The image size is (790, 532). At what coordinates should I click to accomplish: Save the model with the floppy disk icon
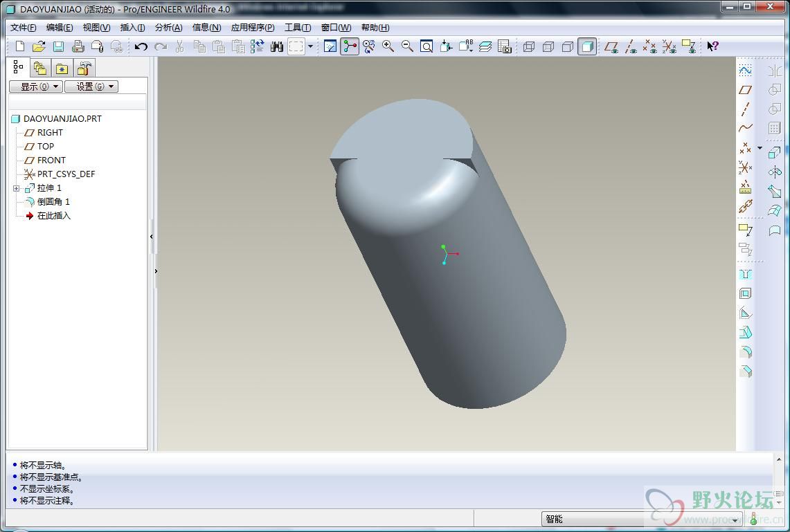58,47
